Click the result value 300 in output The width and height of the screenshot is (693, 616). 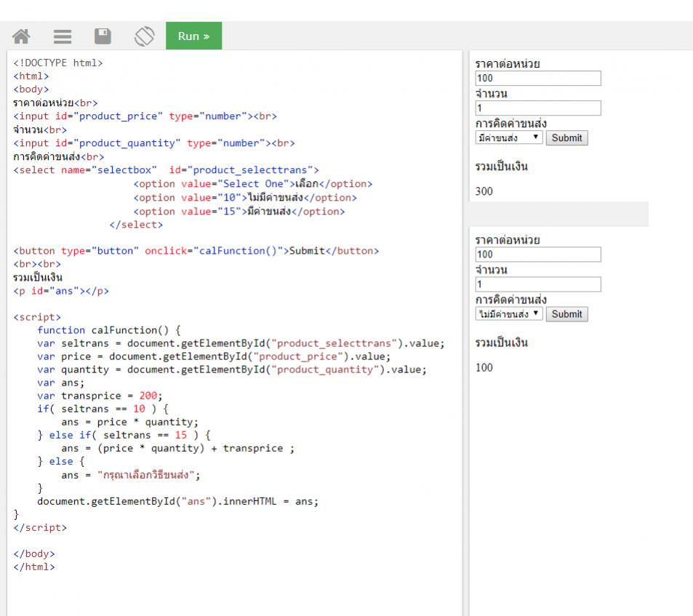(484, 191)
